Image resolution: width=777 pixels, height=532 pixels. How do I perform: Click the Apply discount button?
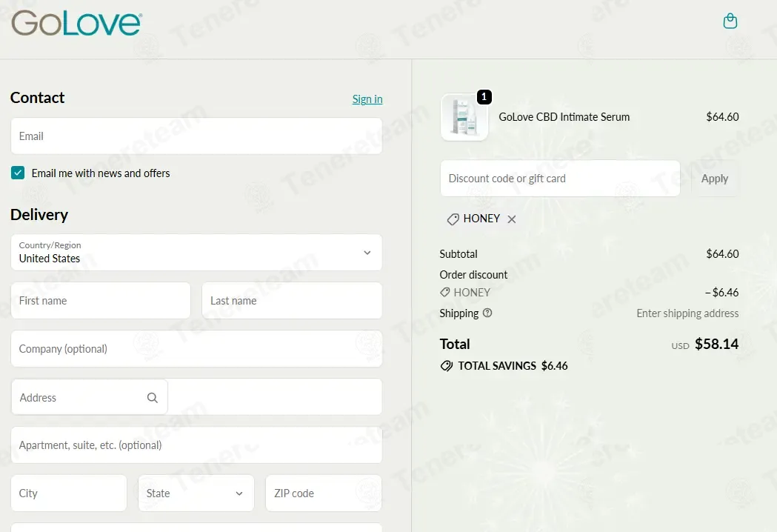point(715,179)
